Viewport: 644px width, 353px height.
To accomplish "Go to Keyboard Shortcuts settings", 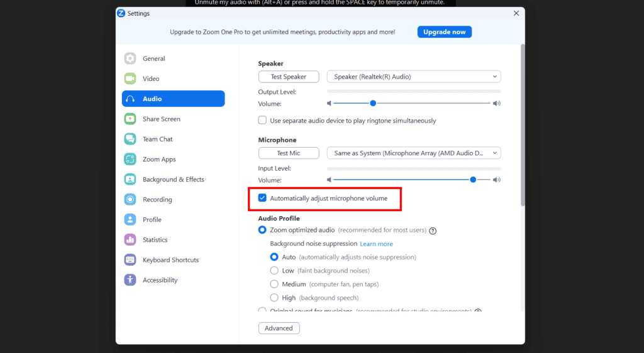I will coord(170,260).
